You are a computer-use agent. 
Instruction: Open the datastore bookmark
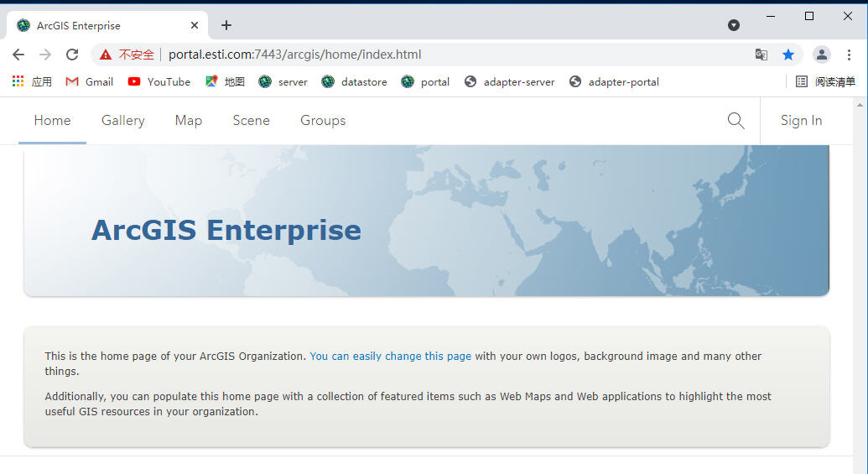[354, 81]
